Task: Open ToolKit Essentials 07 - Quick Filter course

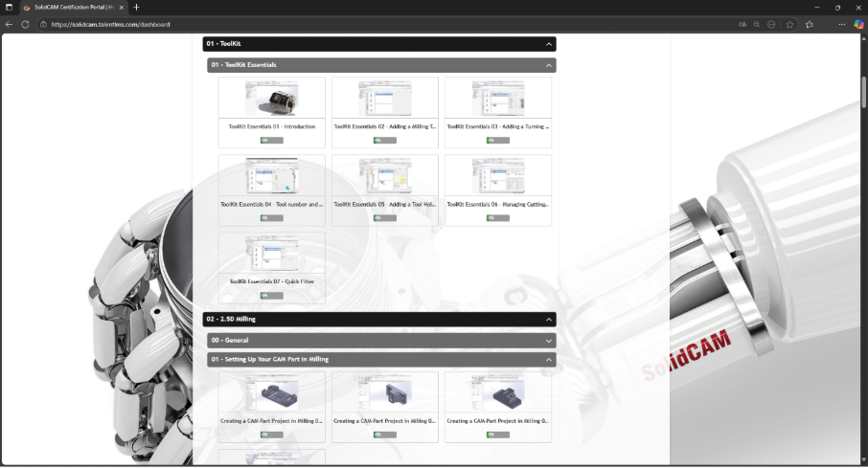Action: [271, 281]
